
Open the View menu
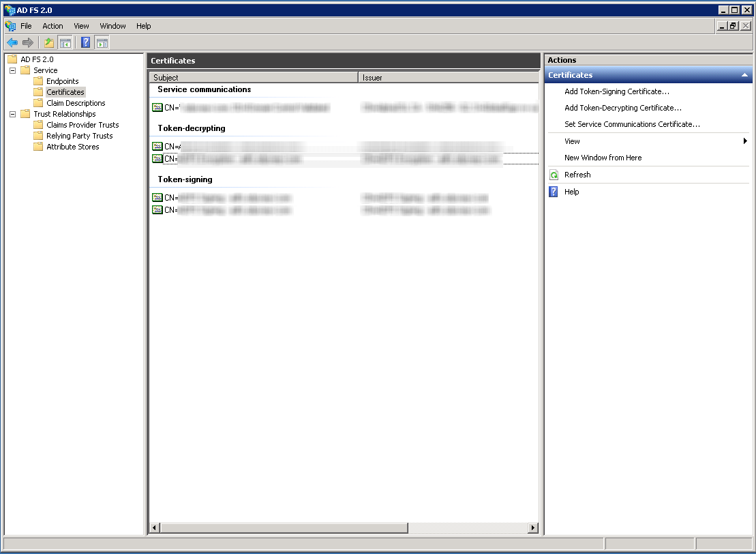coord(81,26)
